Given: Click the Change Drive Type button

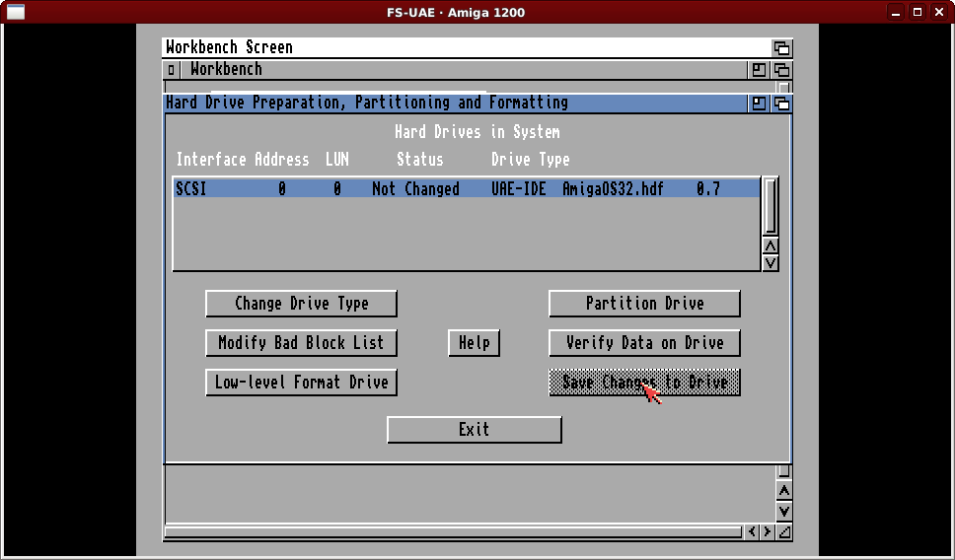Looking at the screenshot, I should coord(301,303).
